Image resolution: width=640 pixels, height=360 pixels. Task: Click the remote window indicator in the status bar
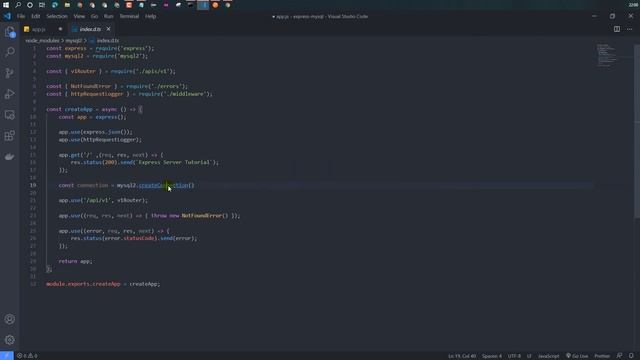[7, 356]
